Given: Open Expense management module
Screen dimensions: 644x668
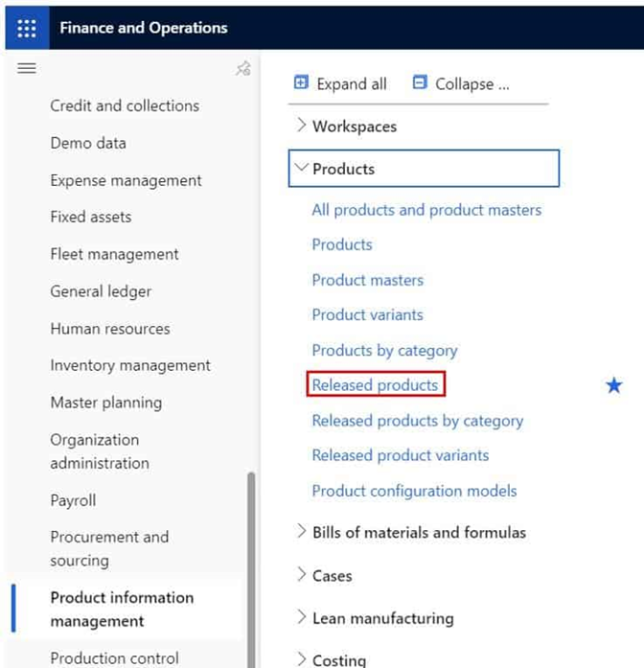Looking at the screenshot, I should click(x=126, y=180).
